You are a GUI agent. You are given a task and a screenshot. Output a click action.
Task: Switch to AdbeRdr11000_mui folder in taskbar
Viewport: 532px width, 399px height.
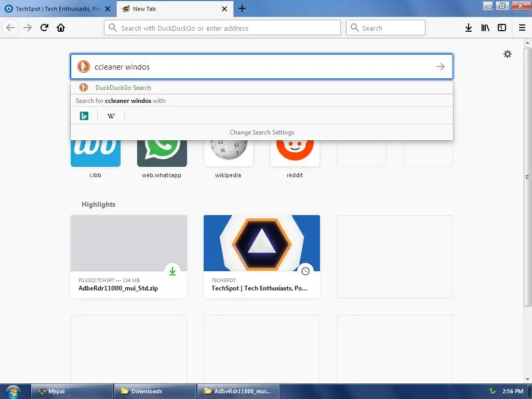[x=238, y=391]
